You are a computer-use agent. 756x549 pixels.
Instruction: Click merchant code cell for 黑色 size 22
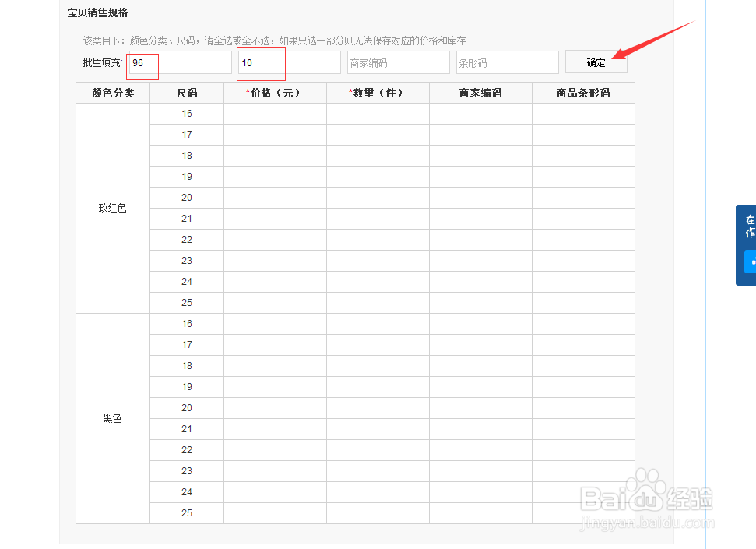pos(480,450)
